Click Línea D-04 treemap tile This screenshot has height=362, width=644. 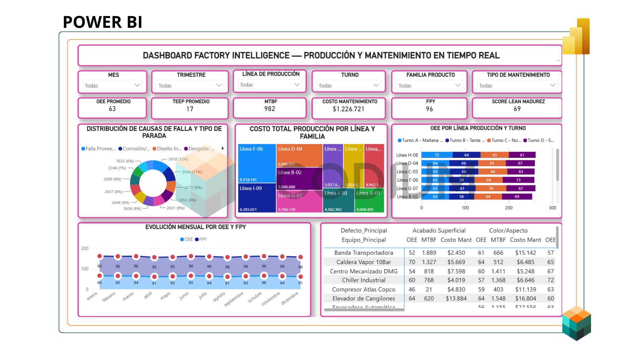(300, 156)
